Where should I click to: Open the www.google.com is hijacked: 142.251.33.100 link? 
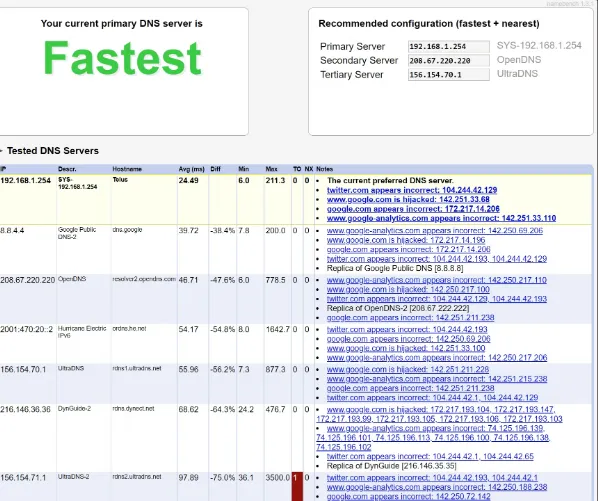(x=406, y=348)
